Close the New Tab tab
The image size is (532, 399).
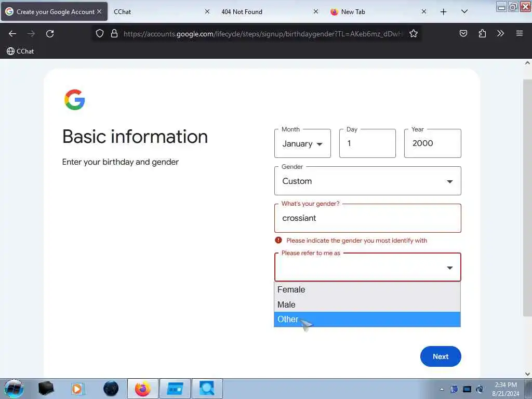click(x=424, y=11)
